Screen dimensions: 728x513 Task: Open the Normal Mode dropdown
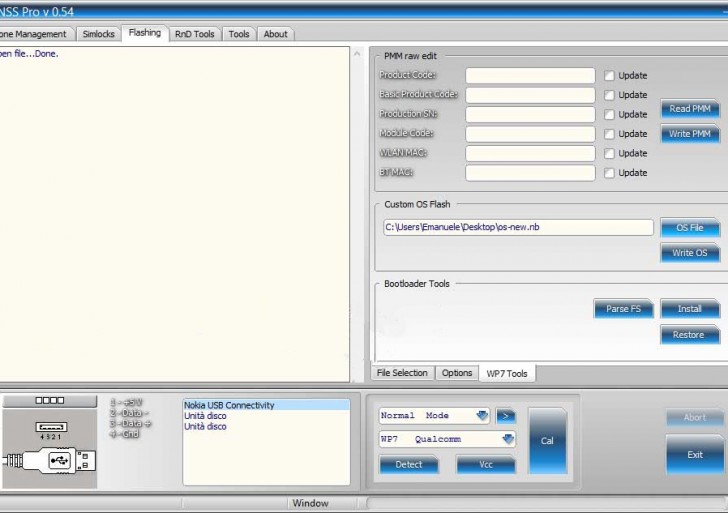point(482,416)
